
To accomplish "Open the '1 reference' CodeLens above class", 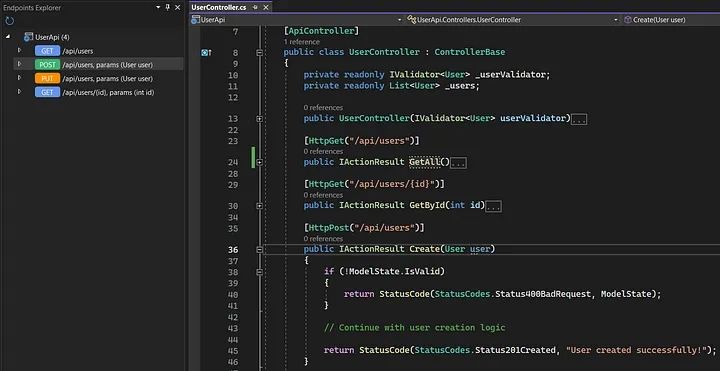I will coord(302,42).
